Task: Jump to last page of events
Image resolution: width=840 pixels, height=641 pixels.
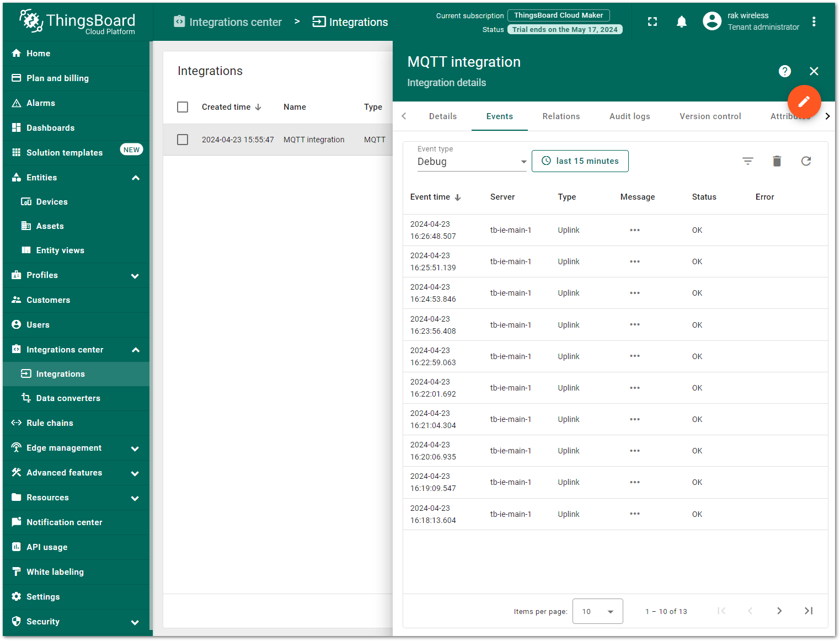Action: tap(809, 611)
